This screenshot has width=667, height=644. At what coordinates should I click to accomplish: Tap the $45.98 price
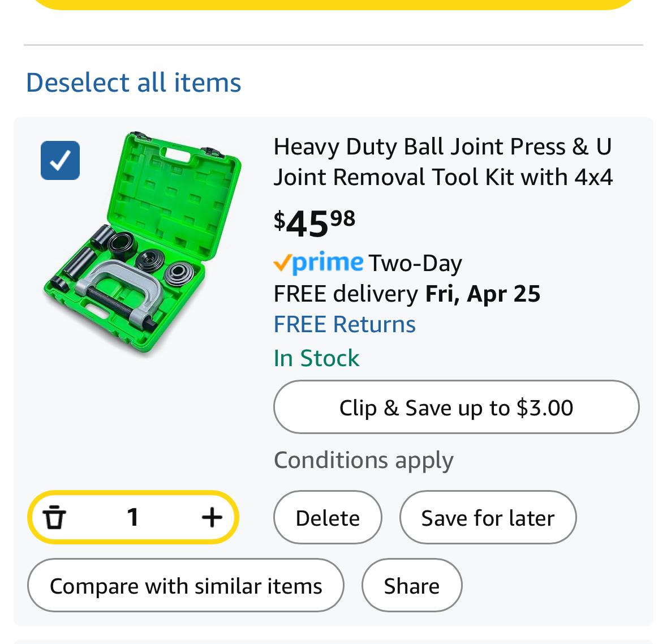(315, 223)
